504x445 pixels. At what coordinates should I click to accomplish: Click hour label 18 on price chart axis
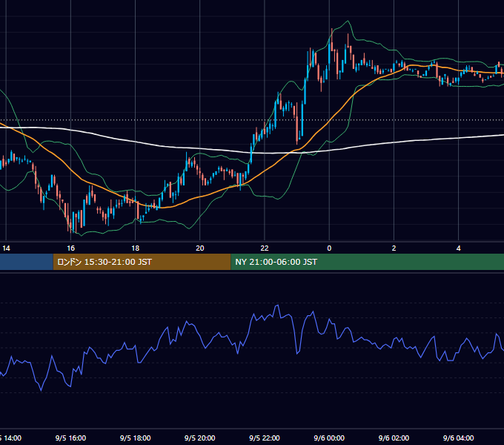click(x=136, y=248)
